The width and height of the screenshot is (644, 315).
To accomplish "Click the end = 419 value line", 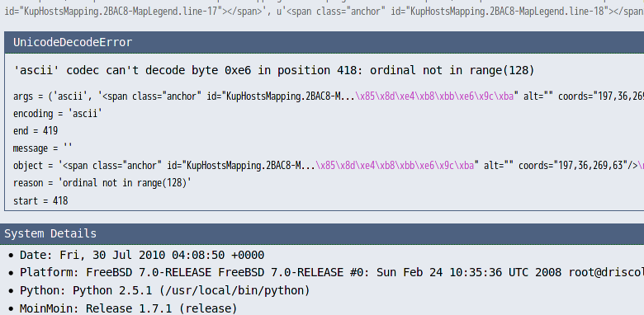I will click(x=36, y=131).
